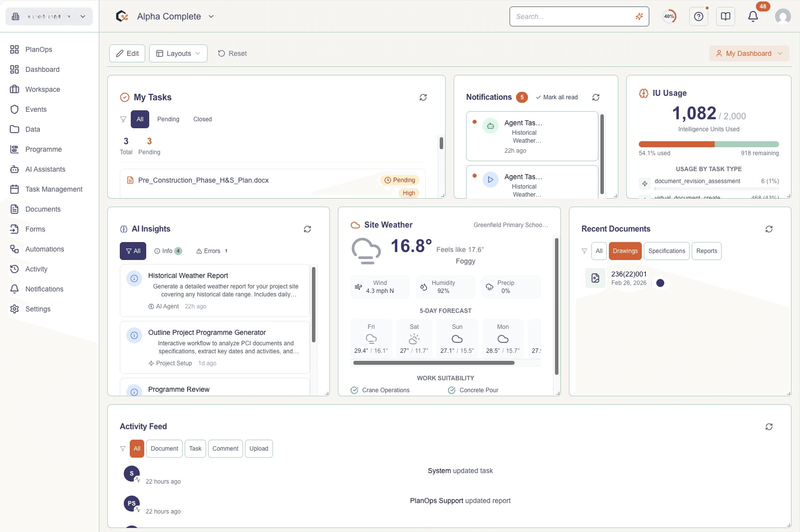Select the Errors filter in AI Insights
Image resolution: width=800 pixels, height=532 pixels.
212,251
